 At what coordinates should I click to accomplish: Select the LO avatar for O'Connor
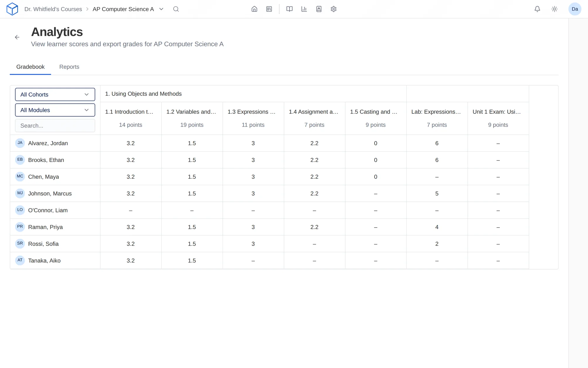[x=20, y=210]
